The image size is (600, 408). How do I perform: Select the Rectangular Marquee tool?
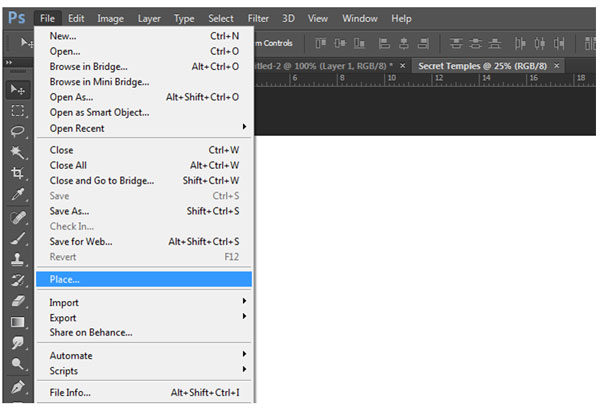[x=18, y=111]
